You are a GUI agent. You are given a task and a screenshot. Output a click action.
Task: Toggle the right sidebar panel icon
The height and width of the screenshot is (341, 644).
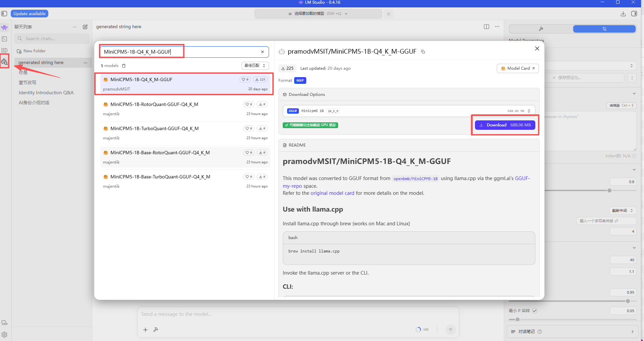[634, 14]
